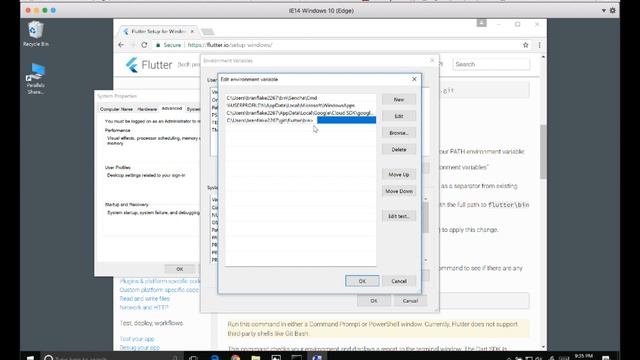Switch to Hardware tab in System Properties
This screenshot has height=360, width=640.
(x=147, y=109)
